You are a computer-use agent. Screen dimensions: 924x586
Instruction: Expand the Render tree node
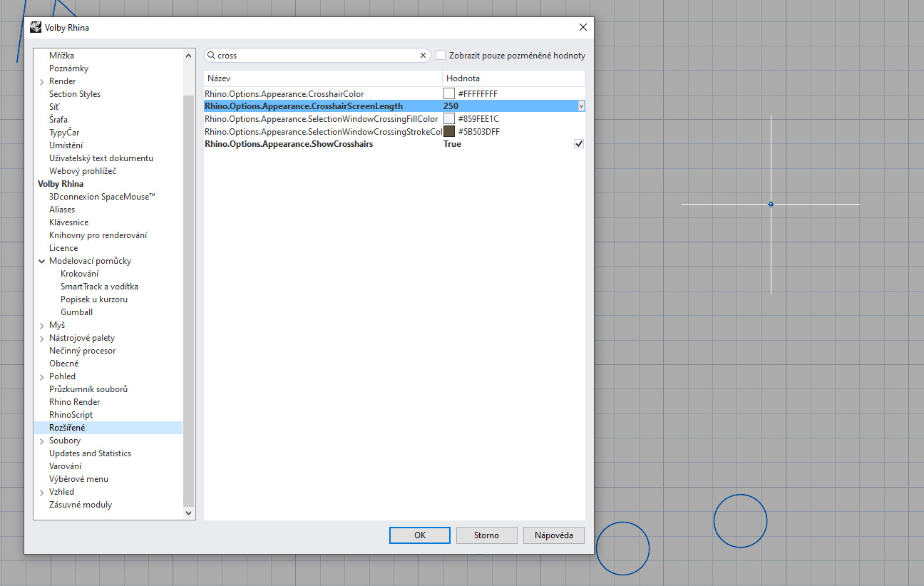pos(42,82)
